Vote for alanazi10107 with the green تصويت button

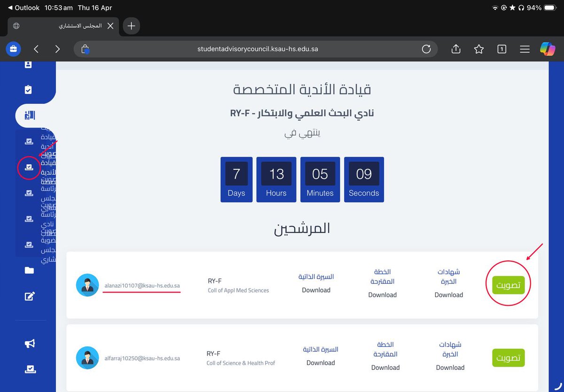click(509, 285)
